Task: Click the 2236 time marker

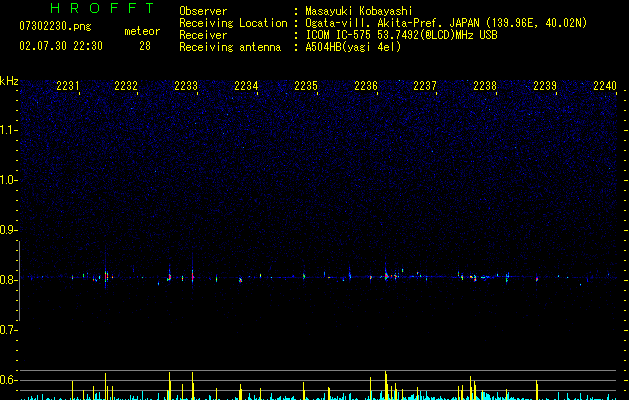Action: [x=366, y=85]
